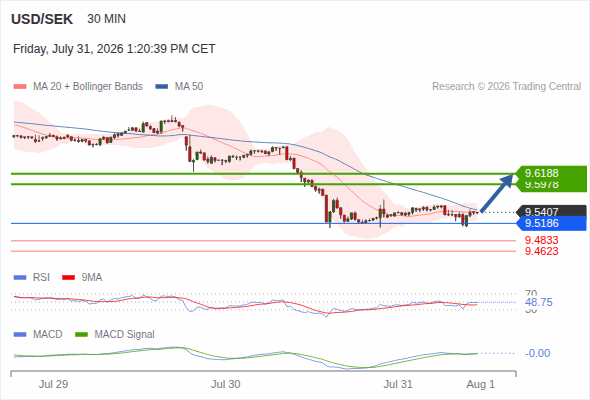
Task: Click the 9.5407 current price tag
Action: [551, 212]
